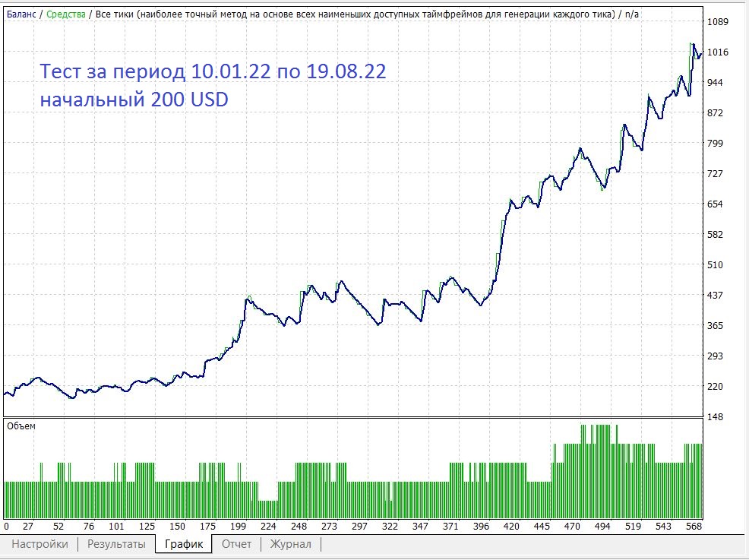Click the 582 axis value
Screen dimensions: 749x560
715,234
